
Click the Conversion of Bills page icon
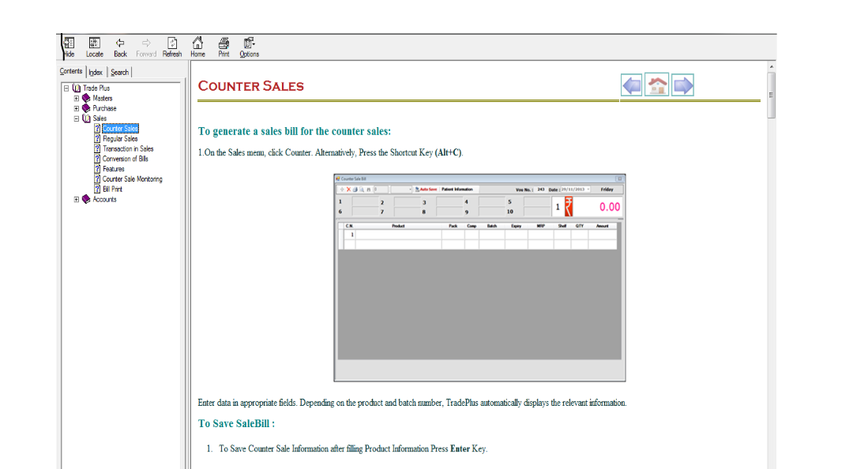click(97, 159)
